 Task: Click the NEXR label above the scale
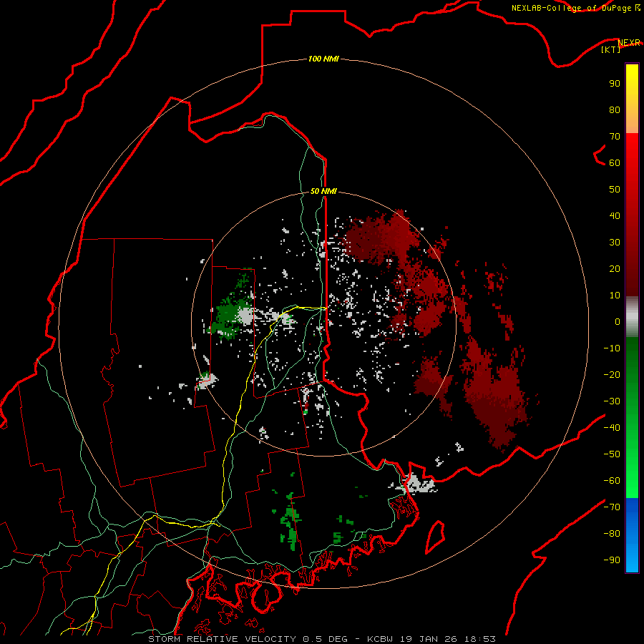coord(629,43)
